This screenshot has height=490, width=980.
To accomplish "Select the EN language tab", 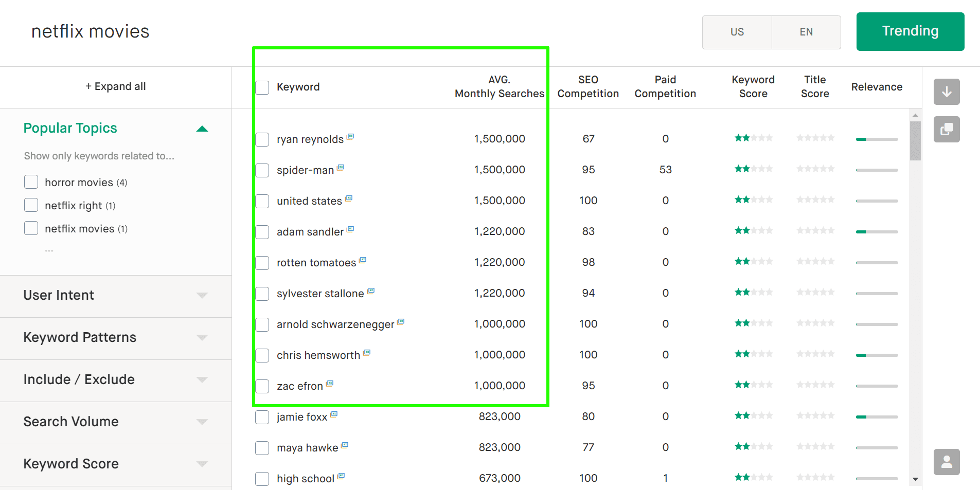I will pos(806,32).
